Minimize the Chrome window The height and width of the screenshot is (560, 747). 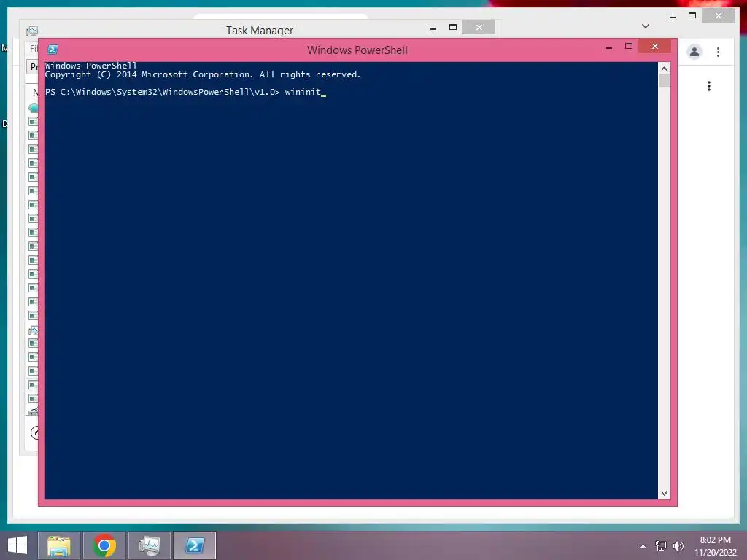pos(673,17)
